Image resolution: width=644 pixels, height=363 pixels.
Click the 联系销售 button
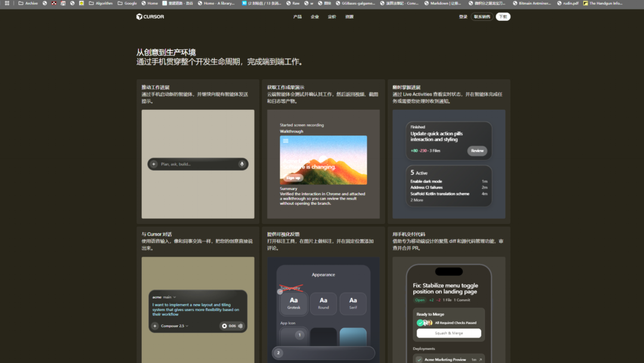482,17
